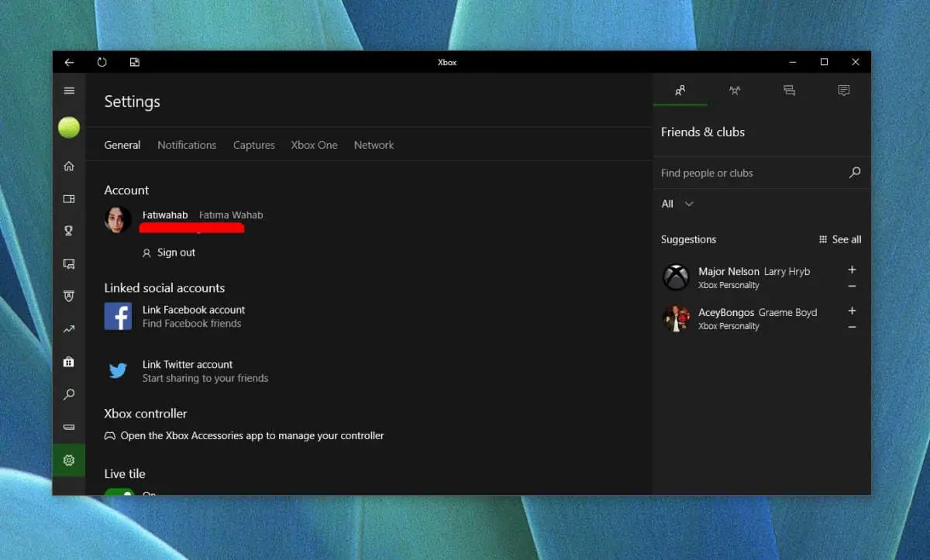Open the Xbox Accessories app link

(x=244, y=436)
